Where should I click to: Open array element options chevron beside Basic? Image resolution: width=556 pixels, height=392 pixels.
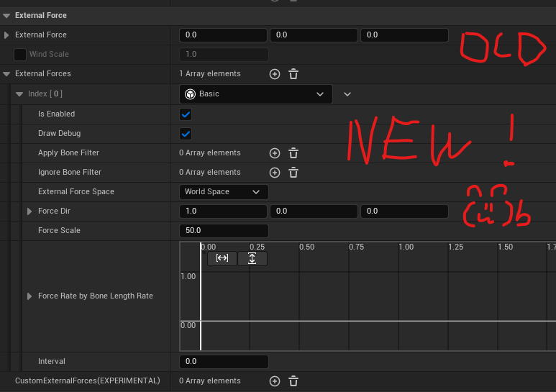347,94
